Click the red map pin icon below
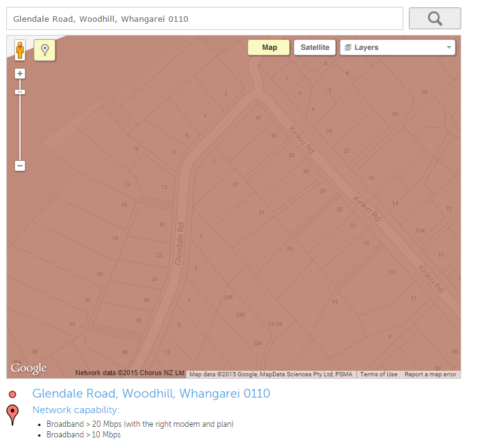Image resolution: width=498 pixels, height=448 pixels. 12,415
